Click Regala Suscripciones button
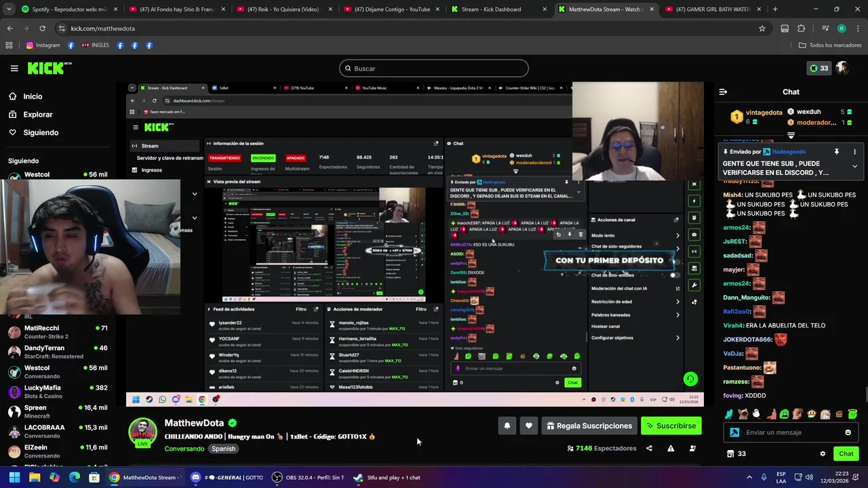This screenshot has height=488, width=868. [x=589, y=426]
